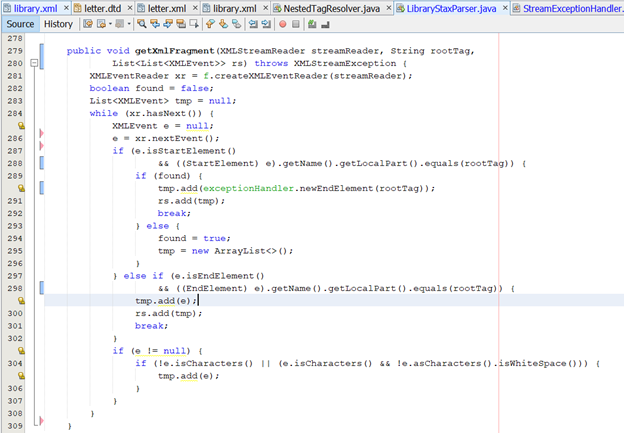Click the LibraryStaxParser.java tab file icon
The image size is (624, 433).
click(x=400, y=8)
